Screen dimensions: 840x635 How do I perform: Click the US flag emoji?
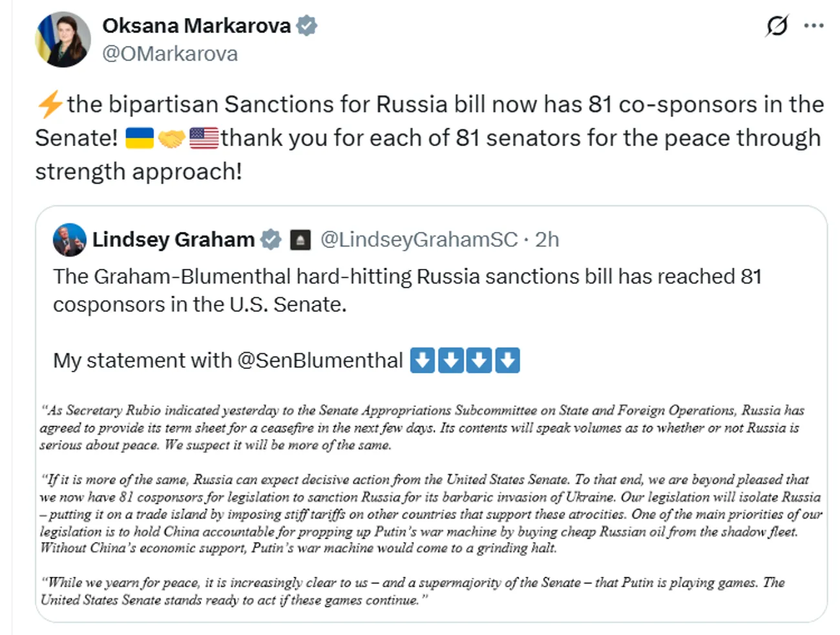coord(204,138)
